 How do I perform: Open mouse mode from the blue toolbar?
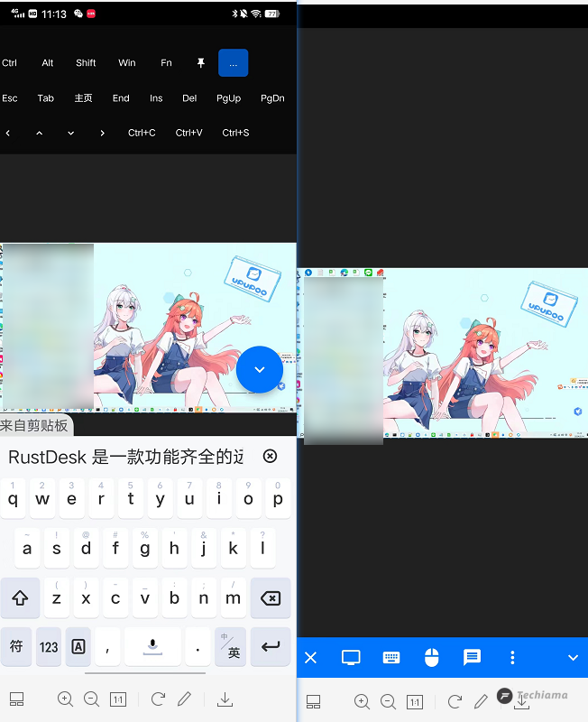[x=431, y=658]
